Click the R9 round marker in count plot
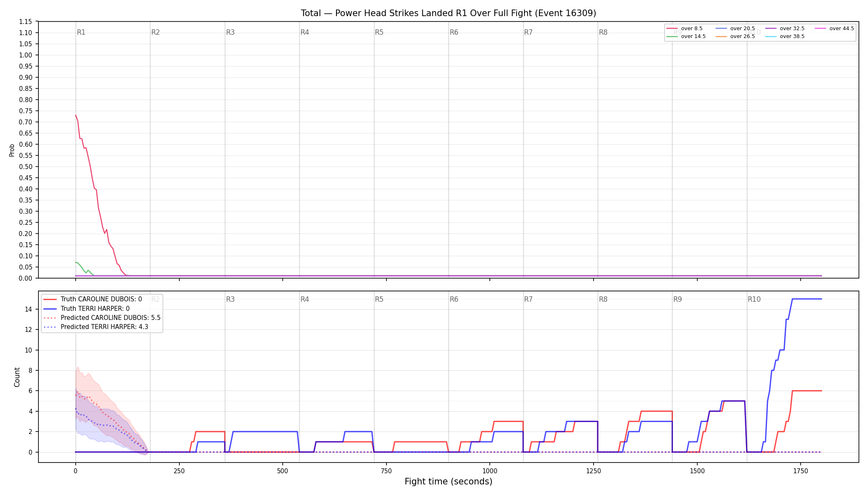 [x=677, y=299]
